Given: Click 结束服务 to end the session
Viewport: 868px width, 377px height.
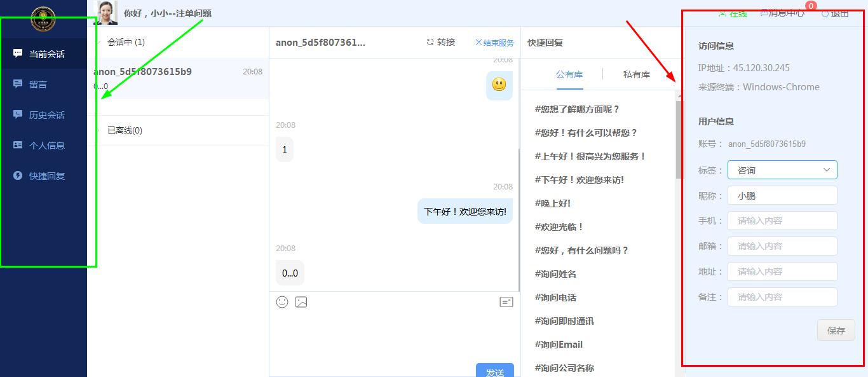Looking at the screenshot, I should tap(494, 43).
